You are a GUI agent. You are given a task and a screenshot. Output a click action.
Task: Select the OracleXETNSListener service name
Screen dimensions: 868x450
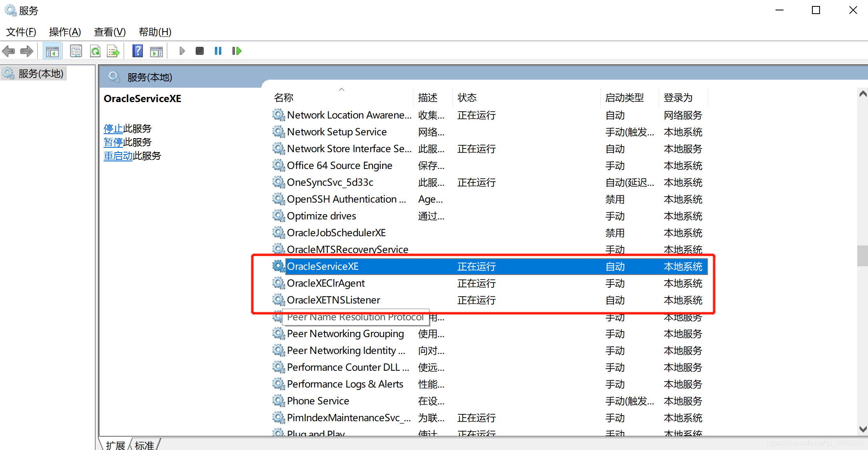[x=333, y=300]
